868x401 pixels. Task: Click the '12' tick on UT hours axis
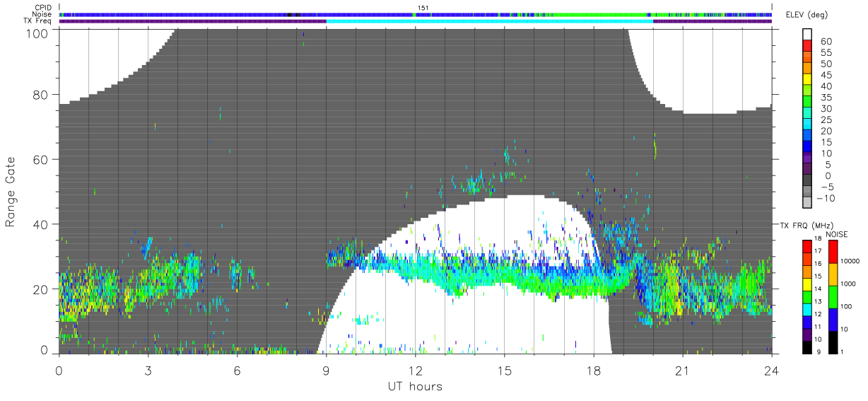tap(415, 370)
